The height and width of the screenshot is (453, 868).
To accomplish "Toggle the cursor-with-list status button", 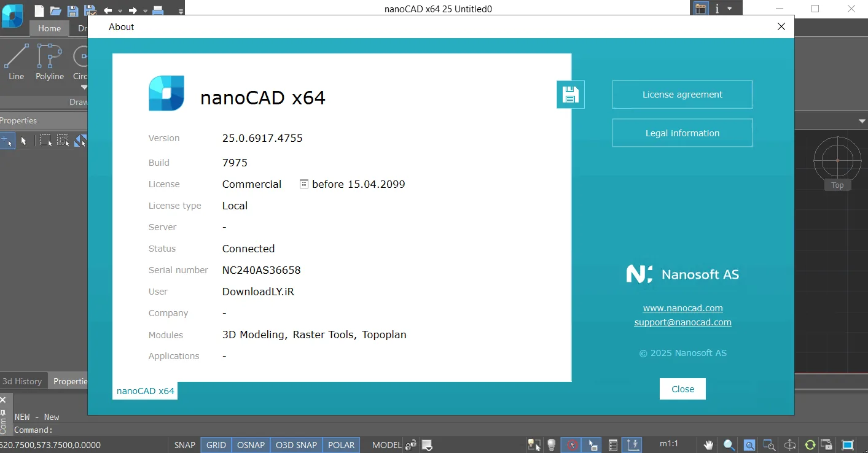I will click(592, 445).
